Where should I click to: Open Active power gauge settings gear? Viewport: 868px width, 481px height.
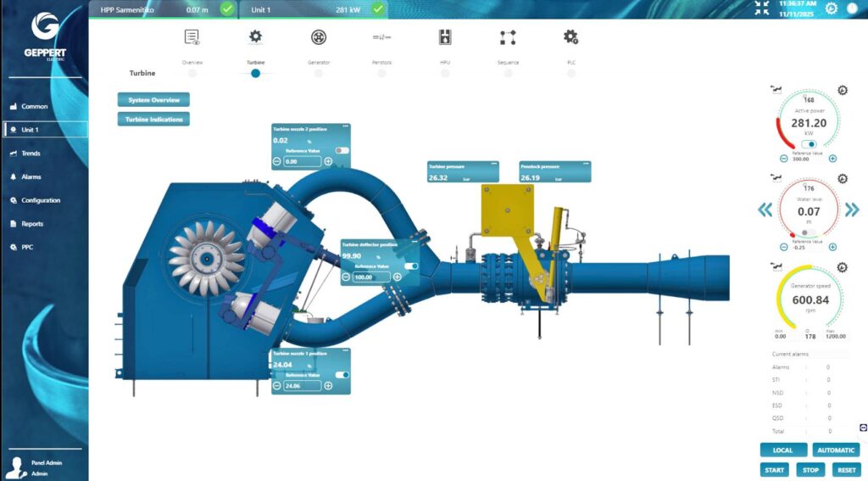(842, 91)
